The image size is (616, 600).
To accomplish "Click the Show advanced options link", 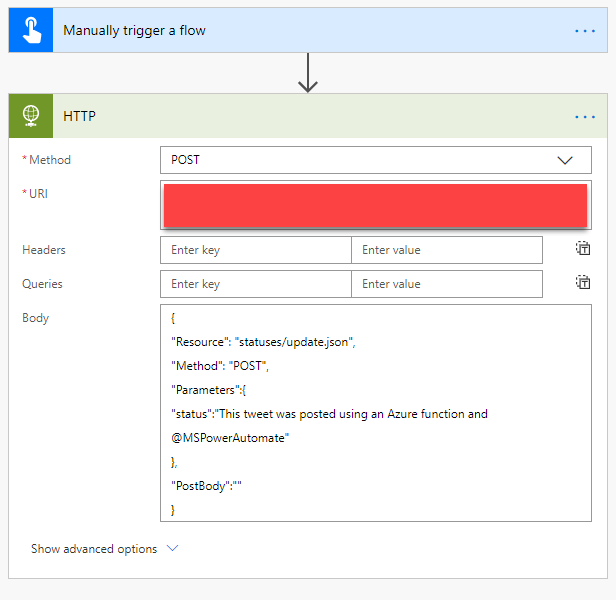I will click(94, 549).
